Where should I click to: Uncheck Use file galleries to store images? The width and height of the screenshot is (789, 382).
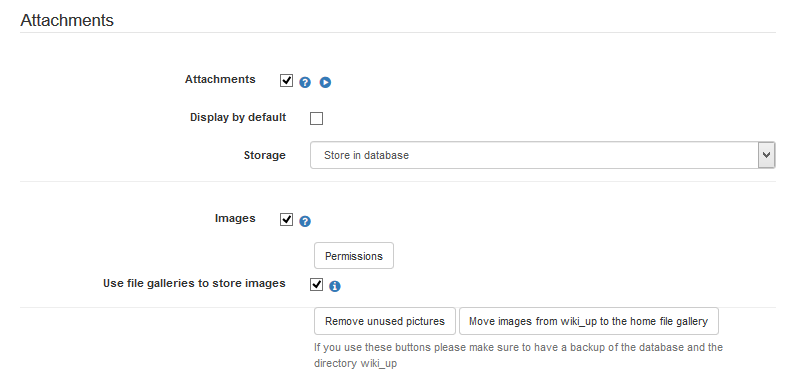pos(317,284)
